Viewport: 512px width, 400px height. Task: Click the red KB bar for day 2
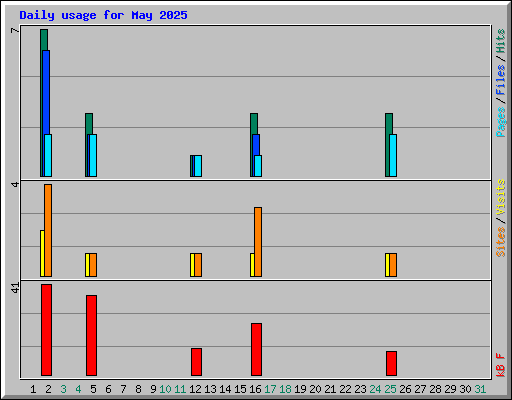[x=46, y=330]
